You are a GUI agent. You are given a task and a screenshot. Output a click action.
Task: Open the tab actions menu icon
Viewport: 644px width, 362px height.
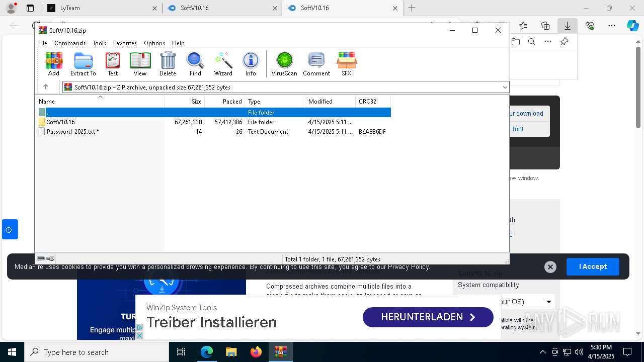(x=30, y=8)
